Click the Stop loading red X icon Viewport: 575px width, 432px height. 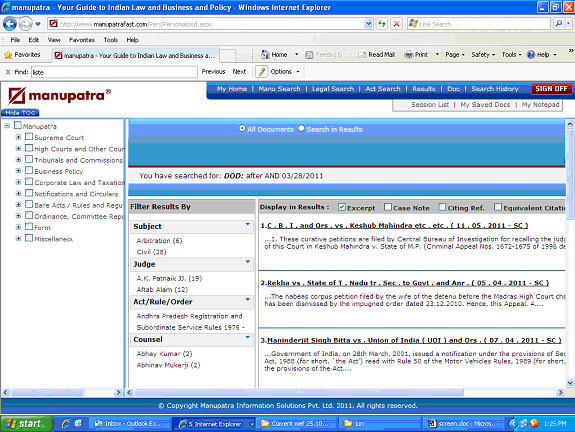tap(396, 24)
